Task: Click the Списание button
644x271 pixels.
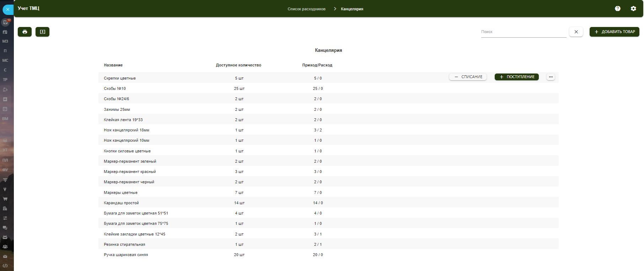Action: pos(468,77)
